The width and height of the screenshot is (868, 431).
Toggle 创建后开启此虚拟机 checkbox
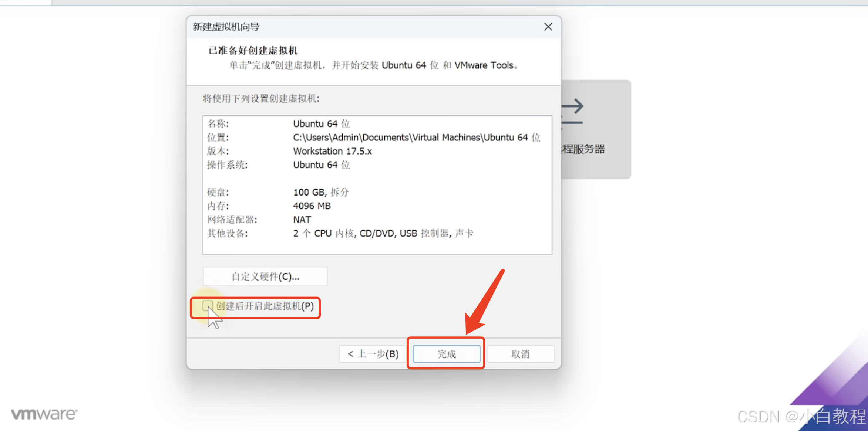coord(208,306)
